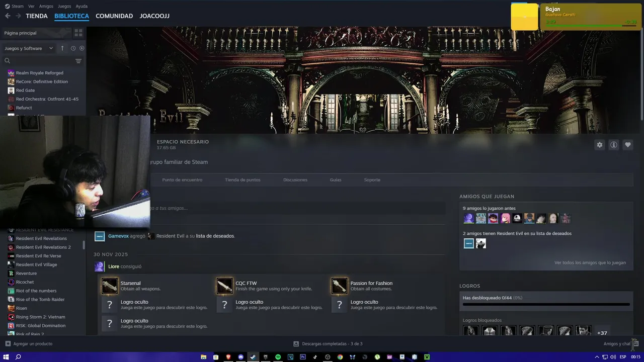The image size is (644, 362).
Task: Open Spotify from the taskbar
Action: click(x=278, y=357)
